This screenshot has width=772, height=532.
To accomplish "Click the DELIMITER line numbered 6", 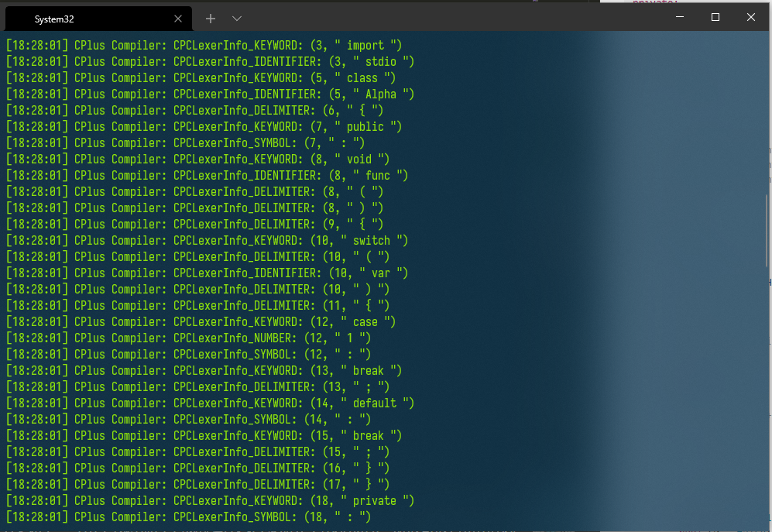I will tap(195, 110).
